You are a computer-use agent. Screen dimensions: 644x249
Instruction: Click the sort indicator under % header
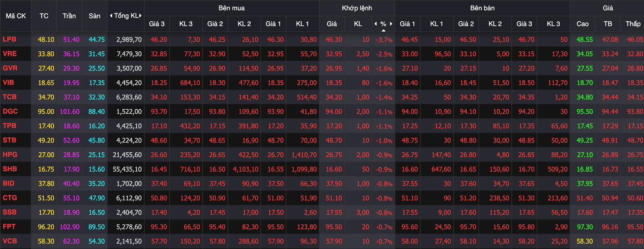click(383, 30)
